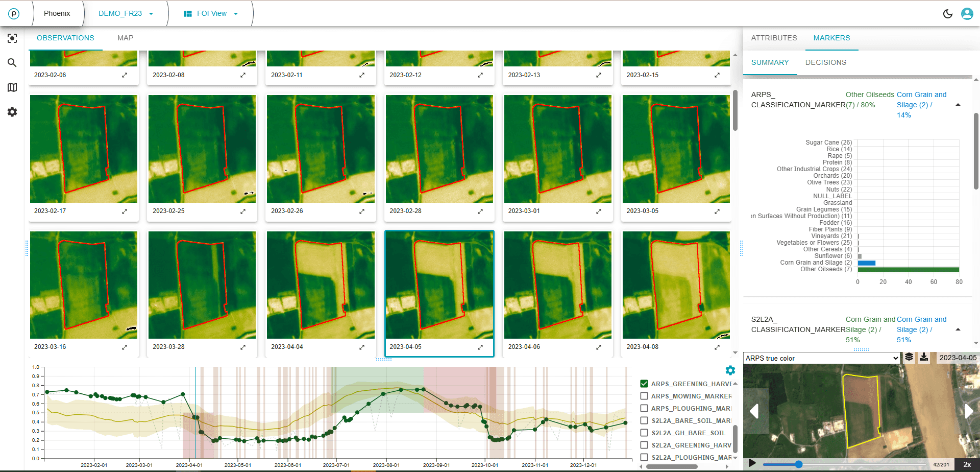Switch to the MAP tab
980x472 pixels.
coord(125,38)
